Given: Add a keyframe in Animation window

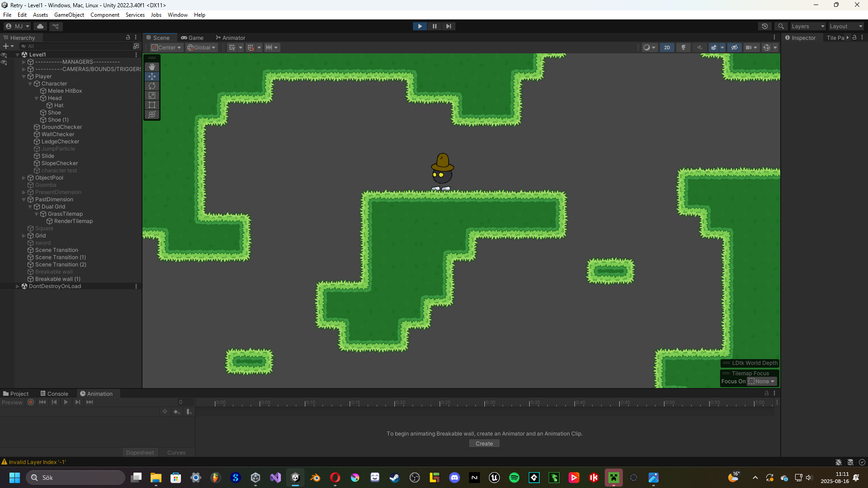Looking at the screenshot, I should point(177,412).
